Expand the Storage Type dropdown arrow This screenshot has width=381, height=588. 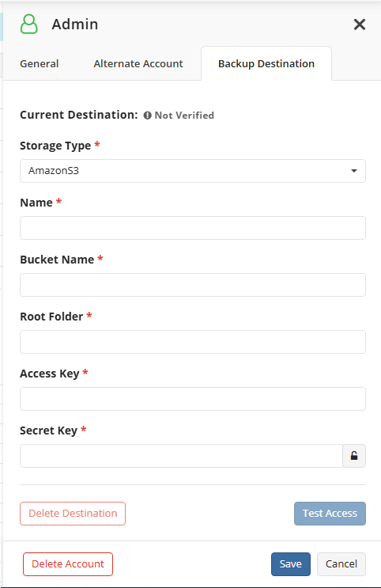(x=353, y=171)
